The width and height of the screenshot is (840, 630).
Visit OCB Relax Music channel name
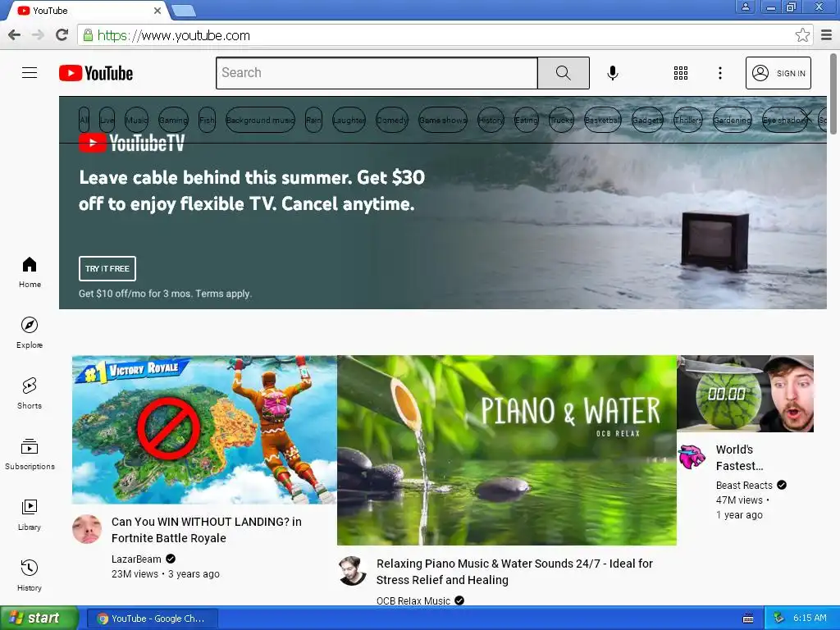pyautogui.click(x=413, y=600)
